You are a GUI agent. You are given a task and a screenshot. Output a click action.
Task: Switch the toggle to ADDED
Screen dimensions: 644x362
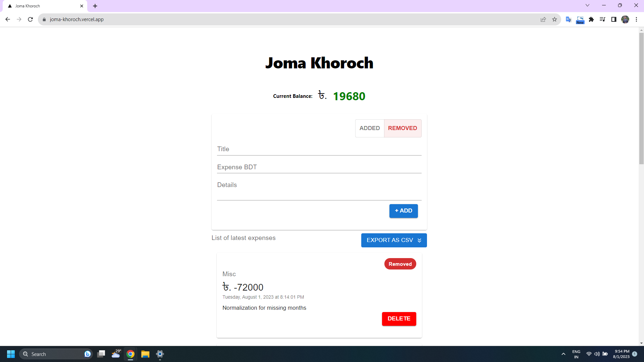(x=369, y=128)
